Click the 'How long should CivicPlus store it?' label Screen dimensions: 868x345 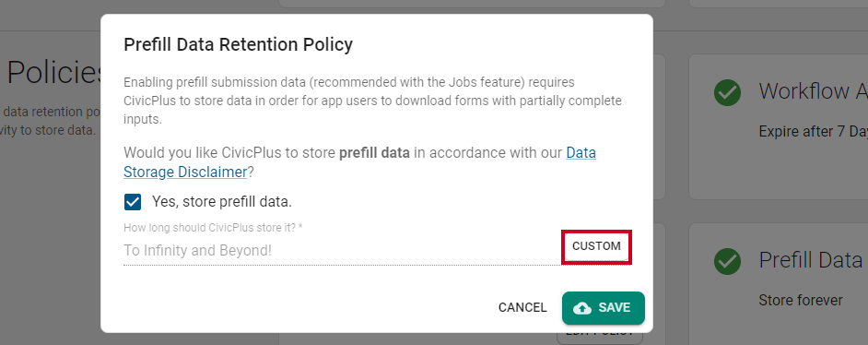click(x=213, y=228)
